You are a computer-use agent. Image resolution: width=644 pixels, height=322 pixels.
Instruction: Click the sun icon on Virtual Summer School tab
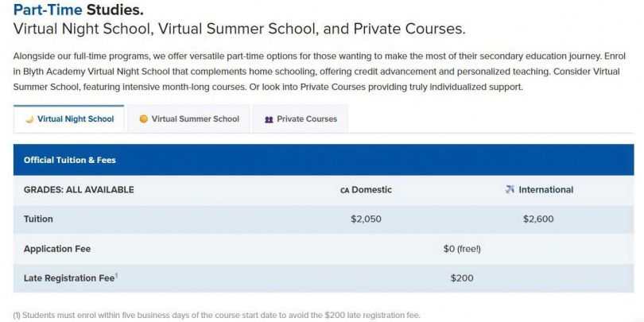click(144, 119)
